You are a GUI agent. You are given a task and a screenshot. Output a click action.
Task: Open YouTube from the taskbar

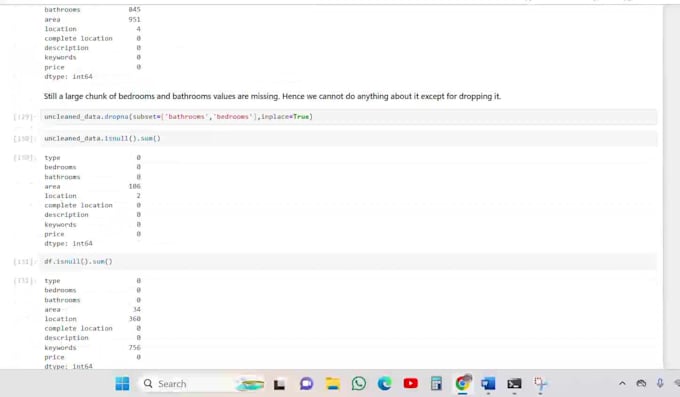(x=410, y=384)
